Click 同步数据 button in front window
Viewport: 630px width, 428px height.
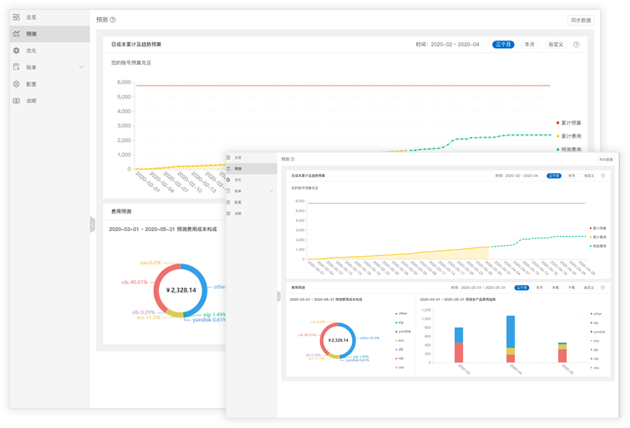(x=606, y=160)
